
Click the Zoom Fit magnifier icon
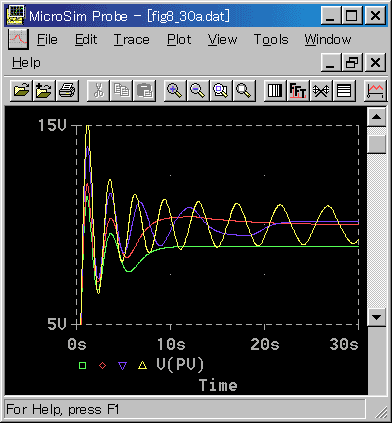[244, 90]
